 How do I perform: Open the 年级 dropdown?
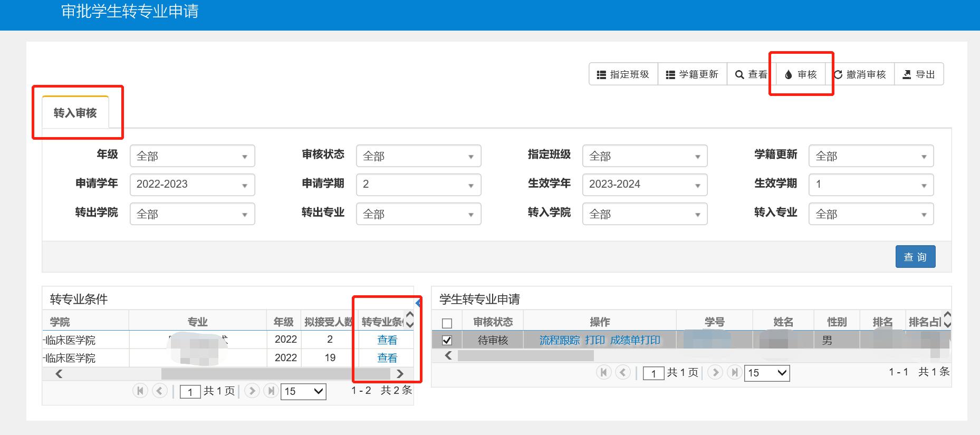coord(192,156)
